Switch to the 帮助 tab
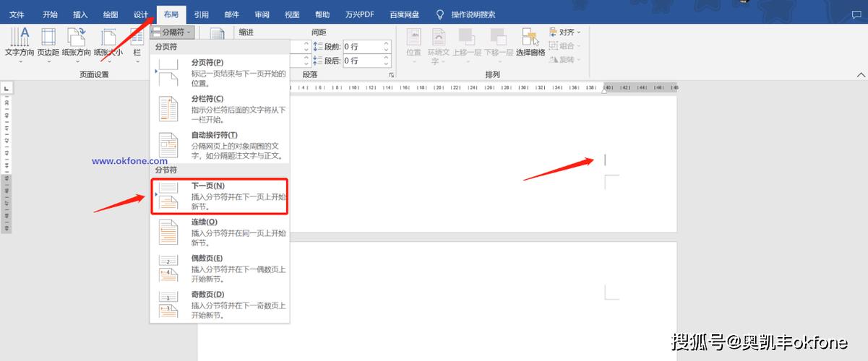The width and height of the screenshot is (868, 361). pyautogui.click(x=323, y=14)
